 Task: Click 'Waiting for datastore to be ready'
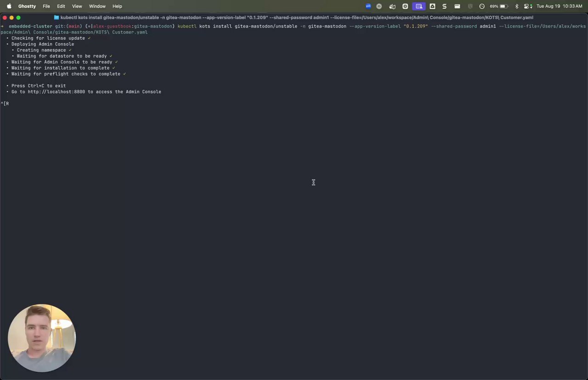pyautogui.click(x=62, y=56)
